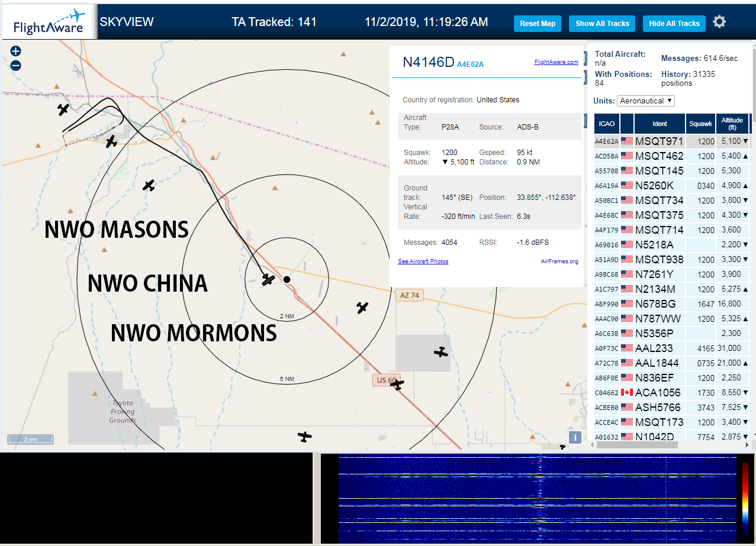Select the N678BG ident
Viewport: 756px width, 546px height.
(x=655, y=304)
